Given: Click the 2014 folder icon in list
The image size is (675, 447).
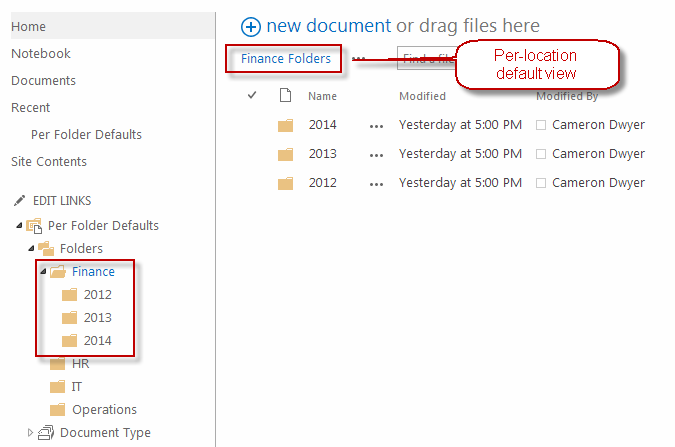Looking at the screenshot, I should tap(285, 125).
